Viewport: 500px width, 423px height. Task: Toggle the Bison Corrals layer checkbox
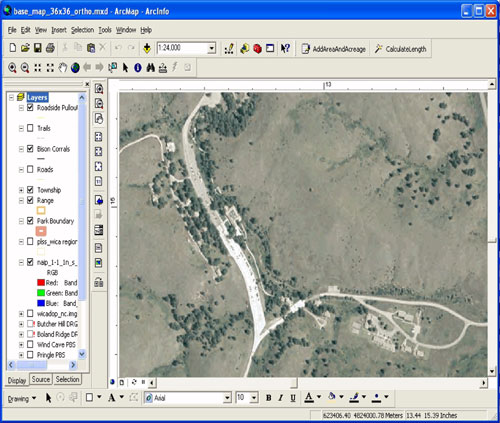pyautogui.click(x=30, y=149)
